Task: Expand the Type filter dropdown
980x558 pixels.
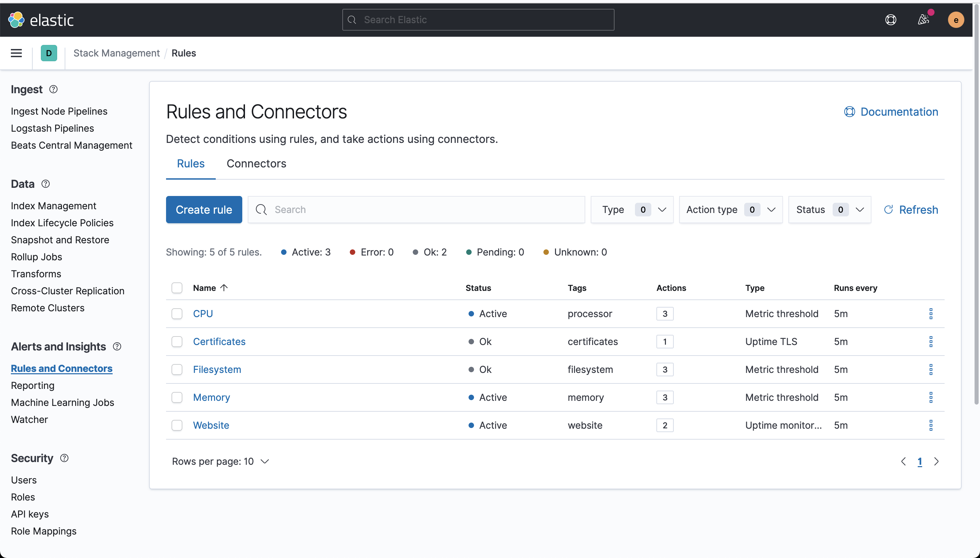Action: coord(632,210)
